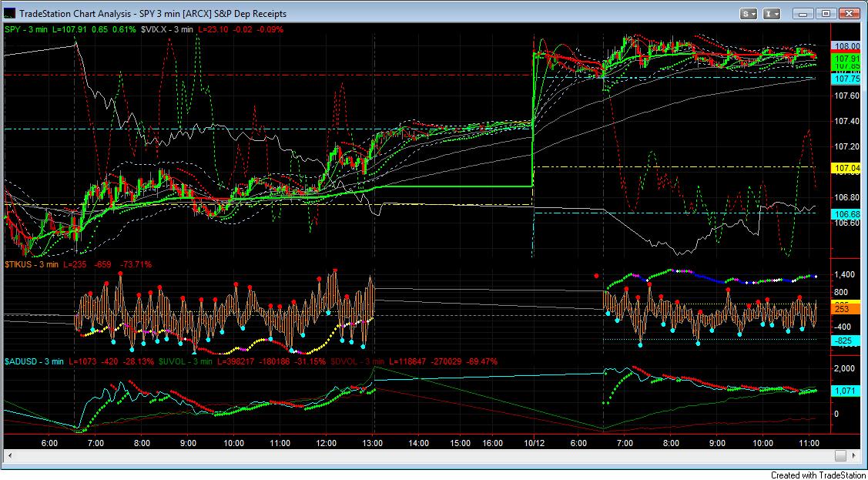Select the '$UVOL - 3 min' status label
Viewport: 868px width, 480px height.
(x=186, y=361)
